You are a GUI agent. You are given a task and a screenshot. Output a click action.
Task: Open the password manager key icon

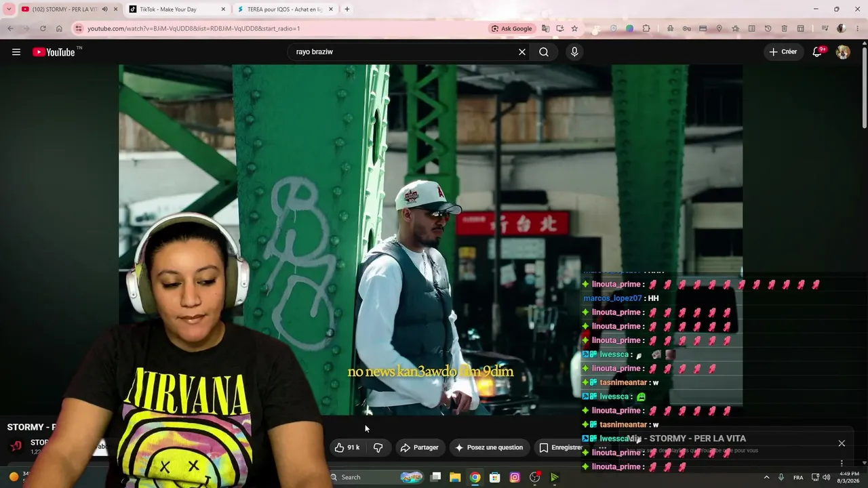pos(687,28)
